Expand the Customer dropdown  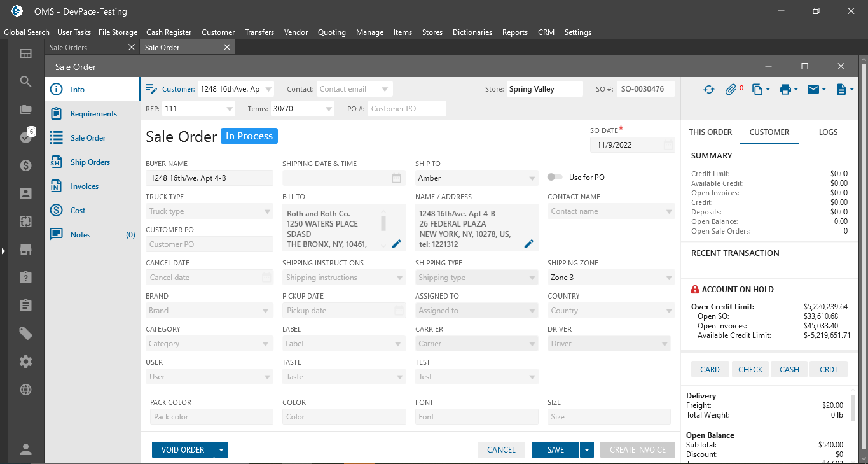[268, 90]
